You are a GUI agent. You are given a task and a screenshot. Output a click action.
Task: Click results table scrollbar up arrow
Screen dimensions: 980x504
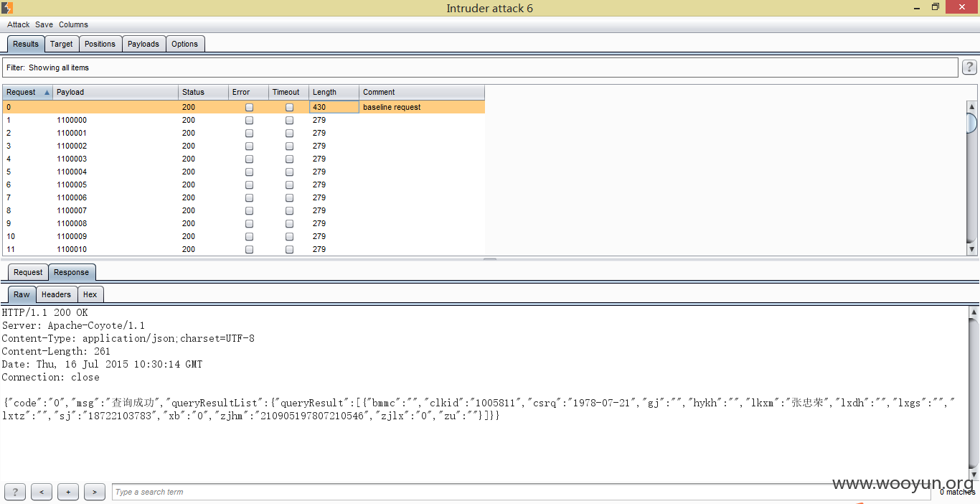click(x=972, y=106)
